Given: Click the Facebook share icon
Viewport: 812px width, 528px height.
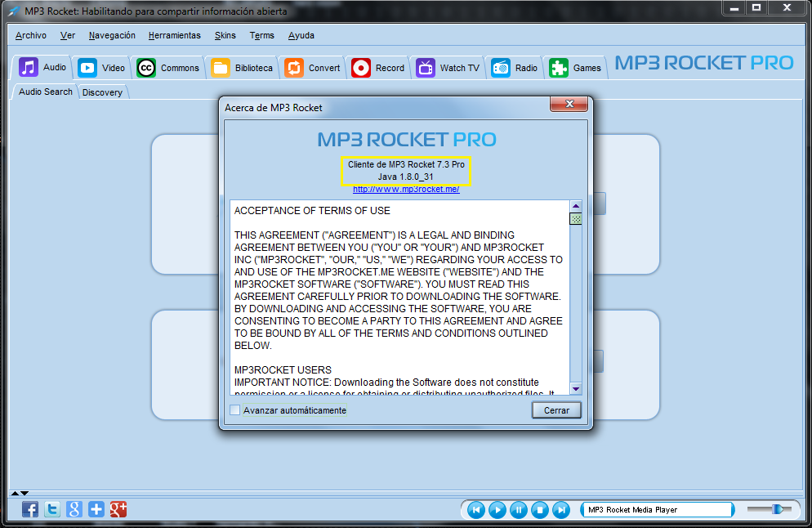Looking at the screenshot, I should [30, 509].
